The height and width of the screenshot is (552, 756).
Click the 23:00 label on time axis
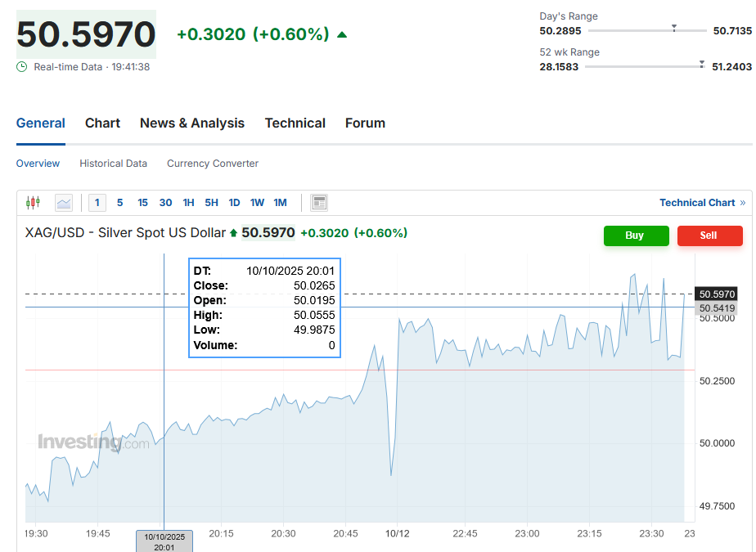click(x=527, y=534)
